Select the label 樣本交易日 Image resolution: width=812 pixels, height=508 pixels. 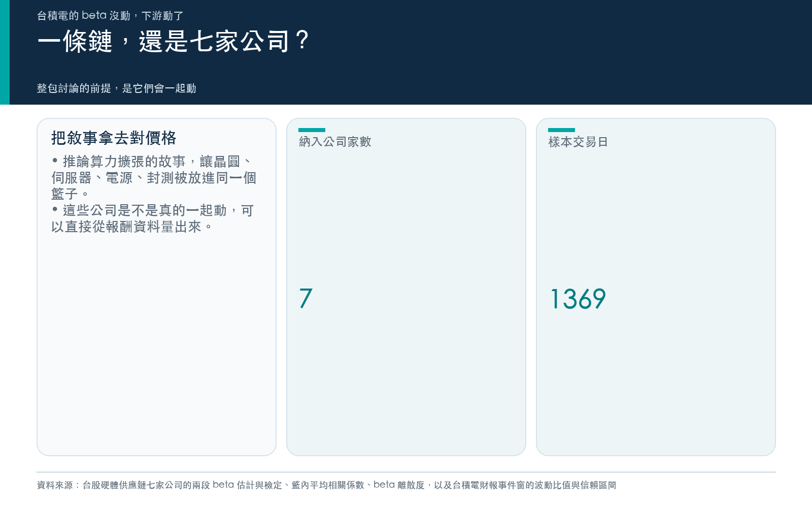coord(578,142)
